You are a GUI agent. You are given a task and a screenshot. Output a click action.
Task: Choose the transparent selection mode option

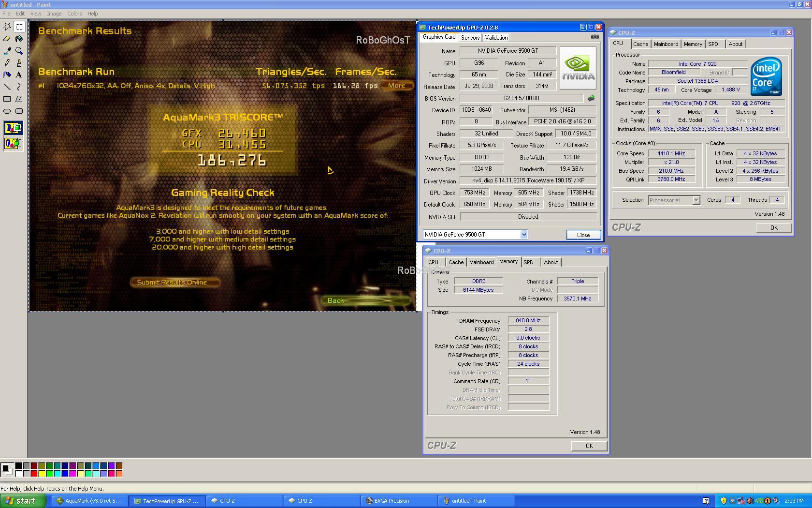click(x=13, y=143)
